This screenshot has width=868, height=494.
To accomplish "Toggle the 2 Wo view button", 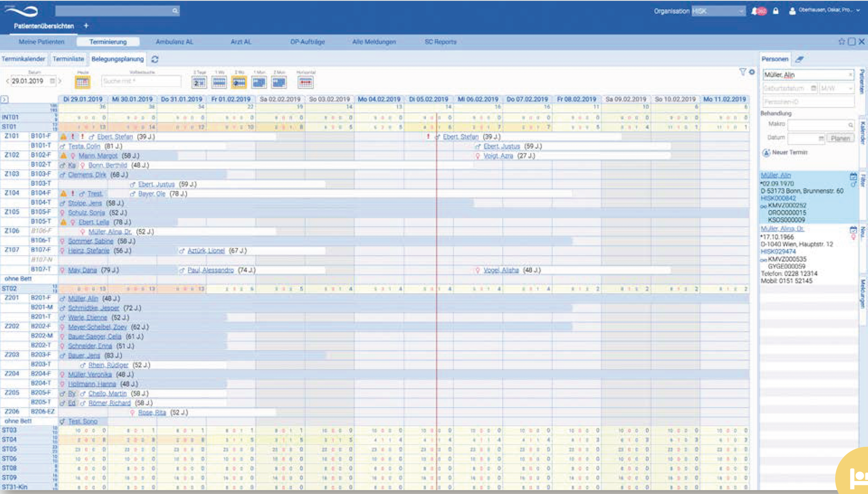I will point(239,82).
